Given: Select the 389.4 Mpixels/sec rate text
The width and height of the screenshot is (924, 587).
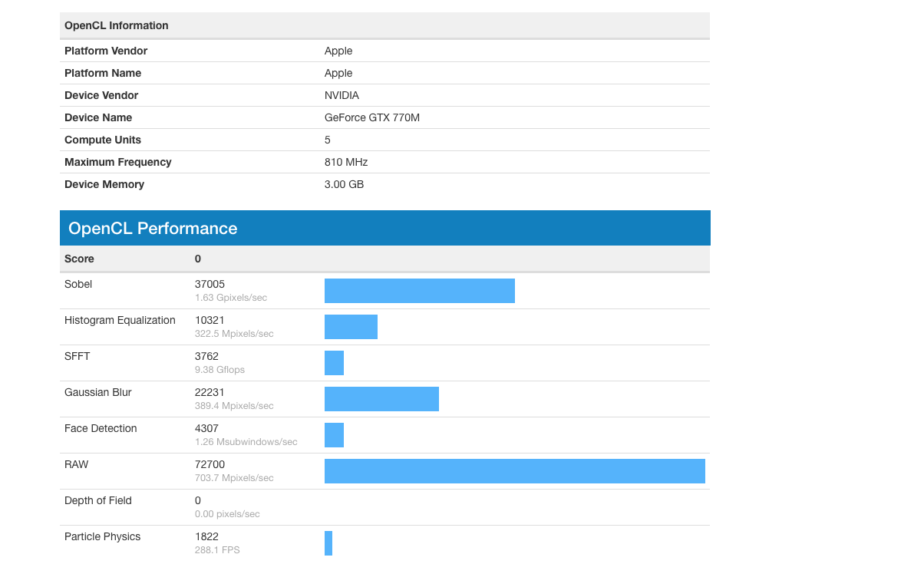Looking at the screenshot, I should pyautogui.click(x=234, y=405).
